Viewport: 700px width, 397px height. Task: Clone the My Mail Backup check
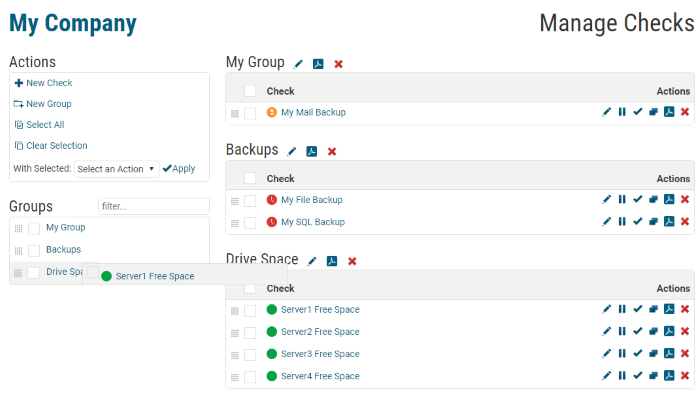tap(653, 112)
